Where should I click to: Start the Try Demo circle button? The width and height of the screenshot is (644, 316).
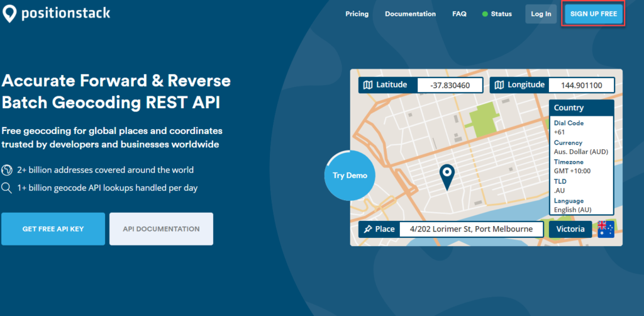coord(350,176)
